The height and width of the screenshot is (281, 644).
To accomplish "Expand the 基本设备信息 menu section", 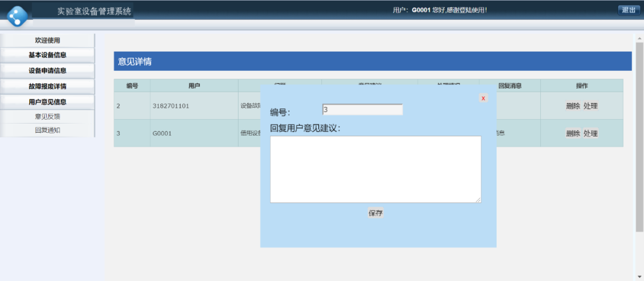I will click(x=48, y=55).
